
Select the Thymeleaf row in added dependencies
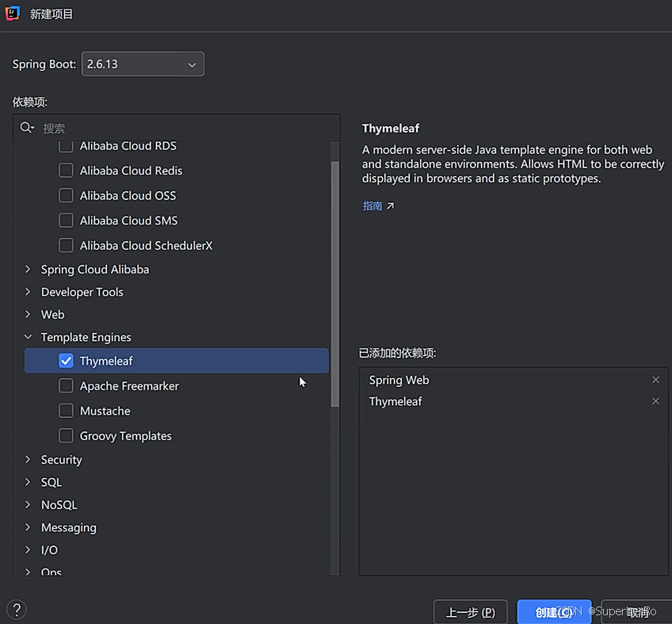(514, 401)
